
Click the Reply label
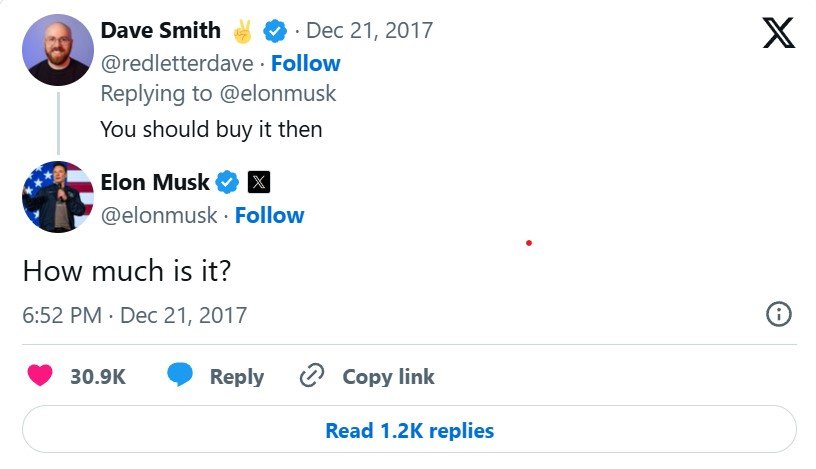click(237, 377)
